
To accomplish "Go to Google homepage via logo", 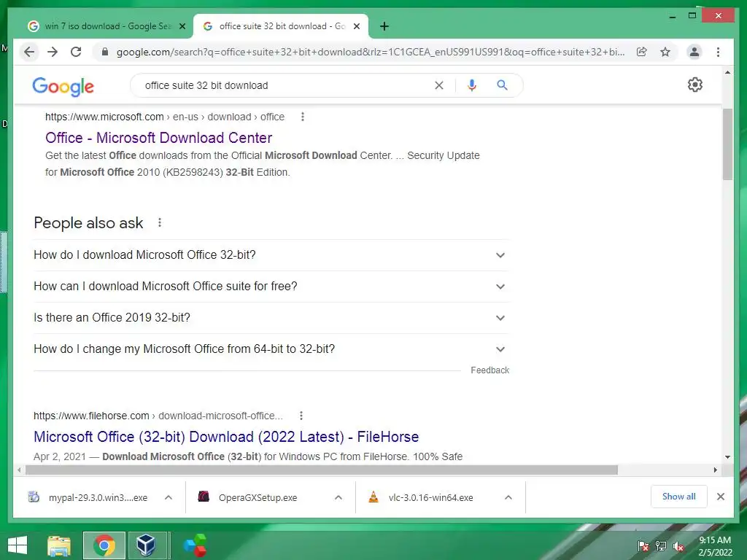I will (63, 86).
